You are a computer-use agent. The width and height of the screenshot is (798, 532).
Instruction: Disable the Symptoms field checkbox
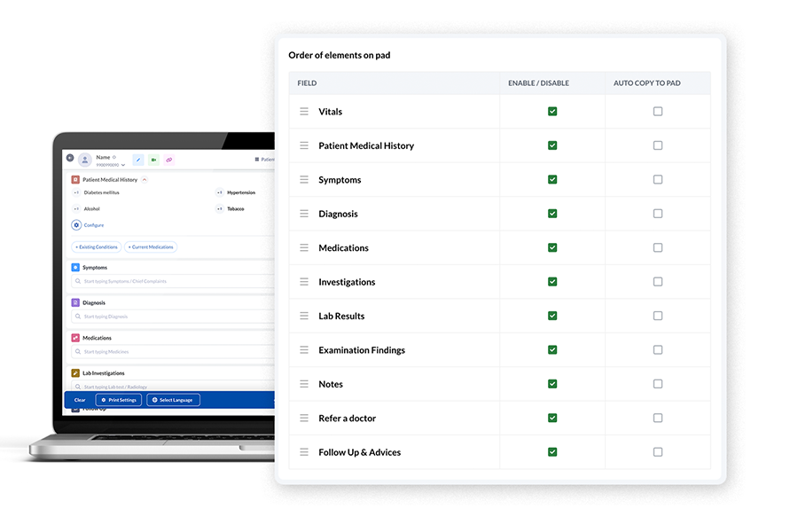[552, 180]
